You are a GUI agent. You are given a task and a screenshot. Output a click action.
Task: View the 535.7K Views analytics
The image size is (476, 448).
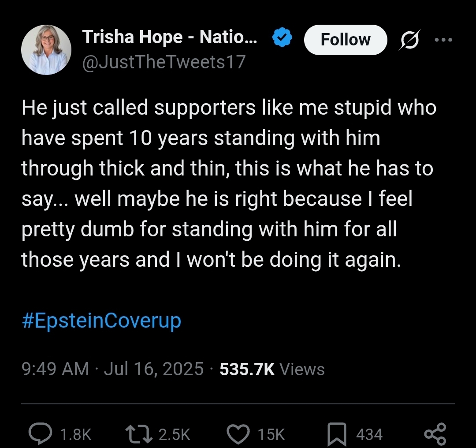[272, 369]
